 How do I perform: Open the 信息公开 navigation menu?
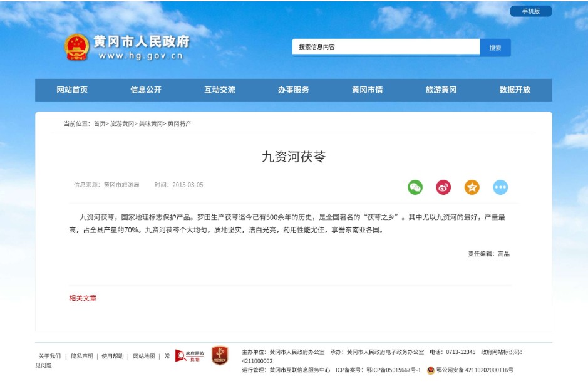pyautogui.click(x=146, y=90)
